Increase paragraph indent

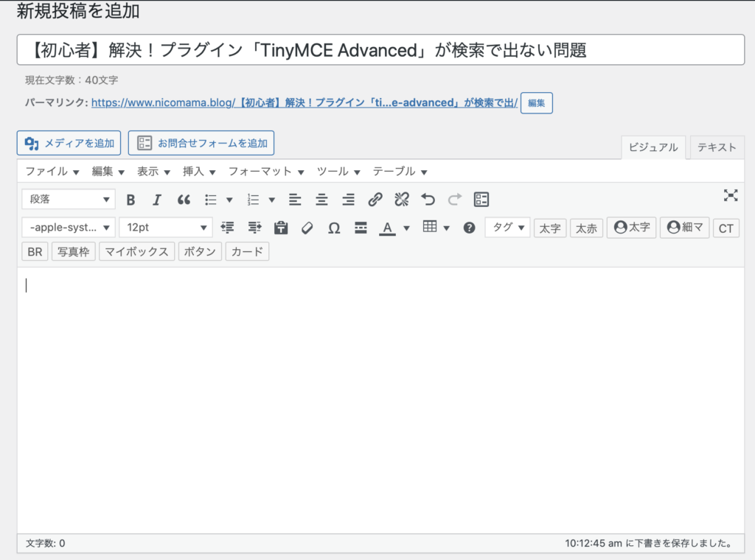click(254, 228)
